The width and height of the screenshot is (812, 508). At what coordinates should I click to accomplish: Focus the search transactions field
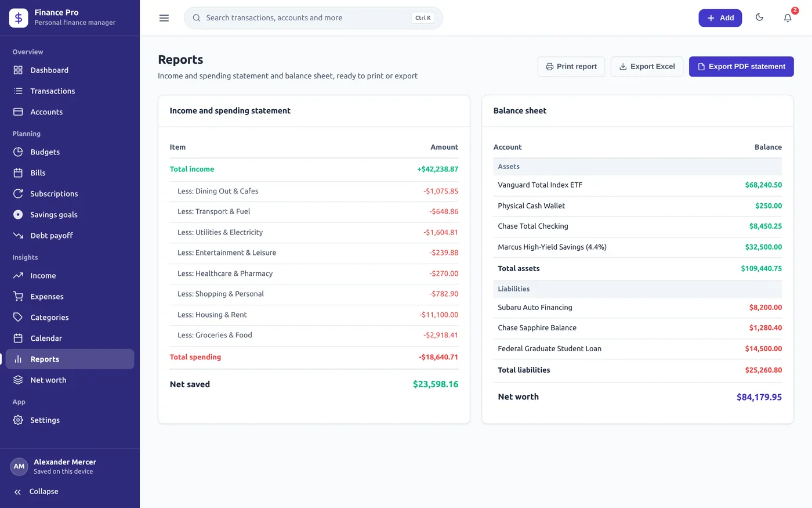[x=313, y=18]
